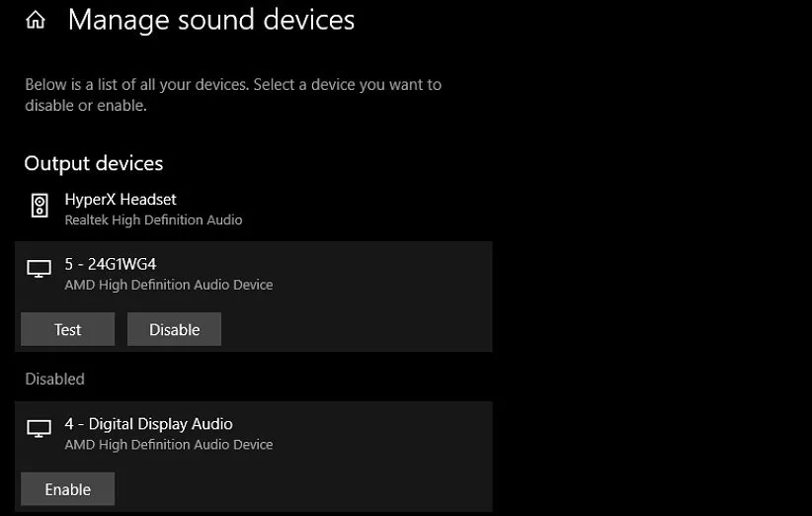The image size is (812, 516).
Task: Click the monitor icon beside Digital Display Audio
Action: [40, 429]
